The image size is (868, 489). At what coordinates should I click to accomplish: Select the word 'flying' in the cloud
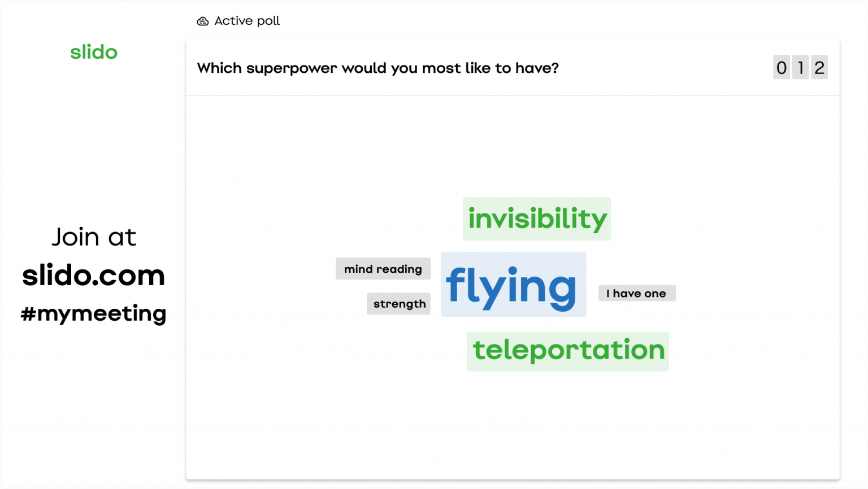coord(513,285)
